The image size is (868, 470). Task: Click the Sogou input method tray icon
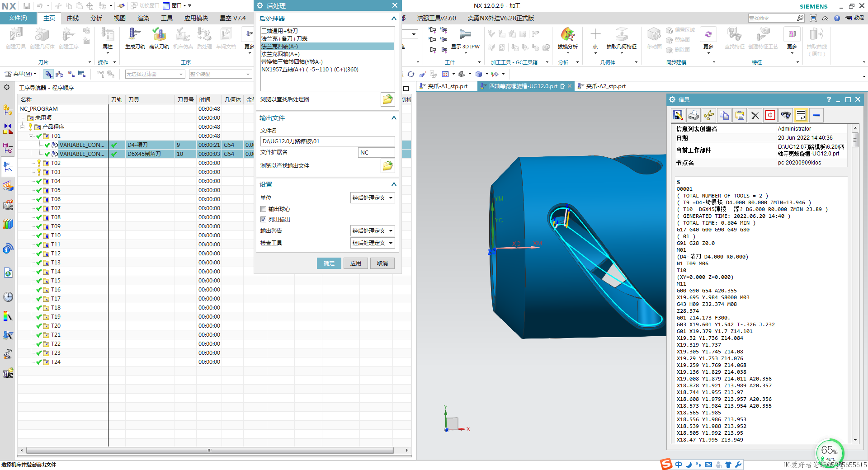click(x=666, y=464)
